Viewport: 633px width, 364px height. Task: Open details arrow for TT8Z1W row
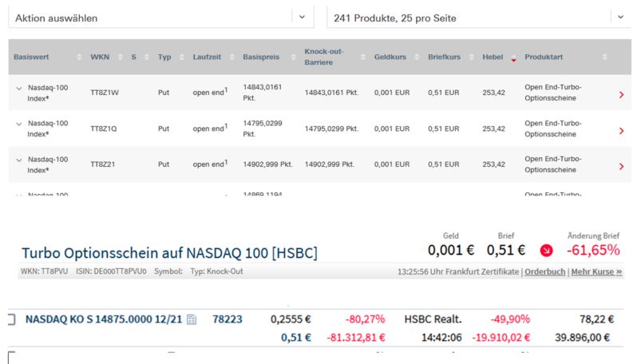click(621, 94)
